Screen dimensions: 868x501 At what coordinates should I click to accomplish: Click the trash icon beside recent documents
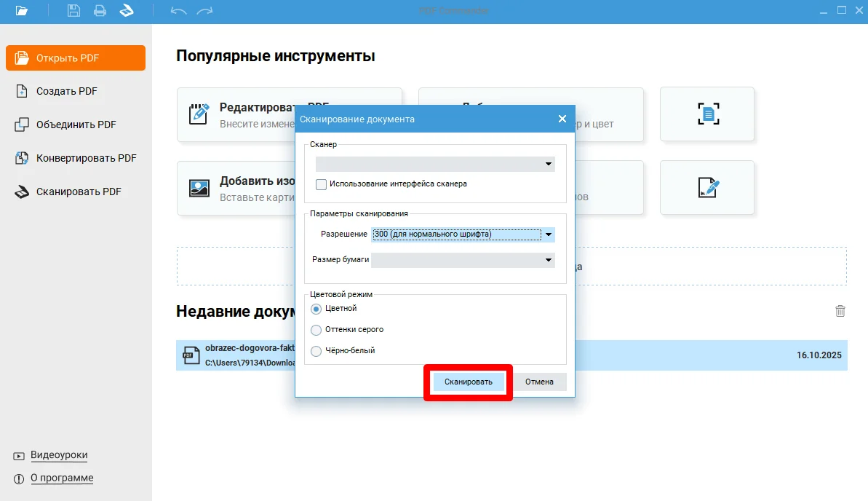click(840, 311)
